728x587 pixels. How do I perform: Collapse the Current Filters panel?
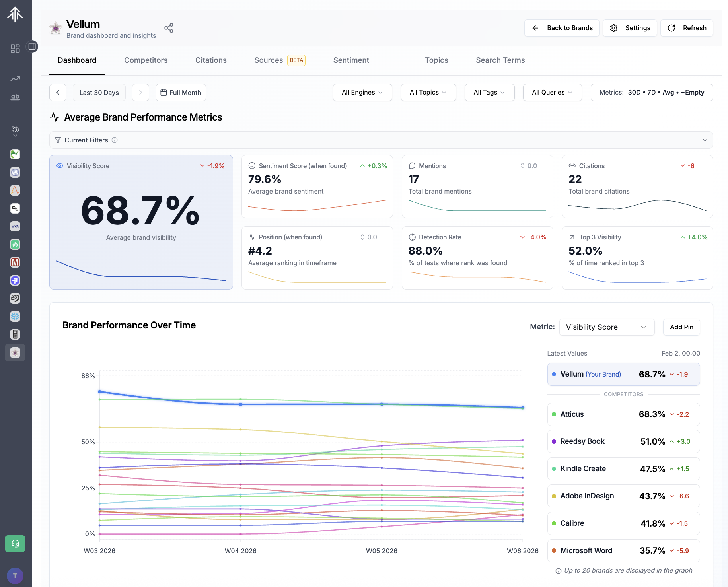coord(705,140)
